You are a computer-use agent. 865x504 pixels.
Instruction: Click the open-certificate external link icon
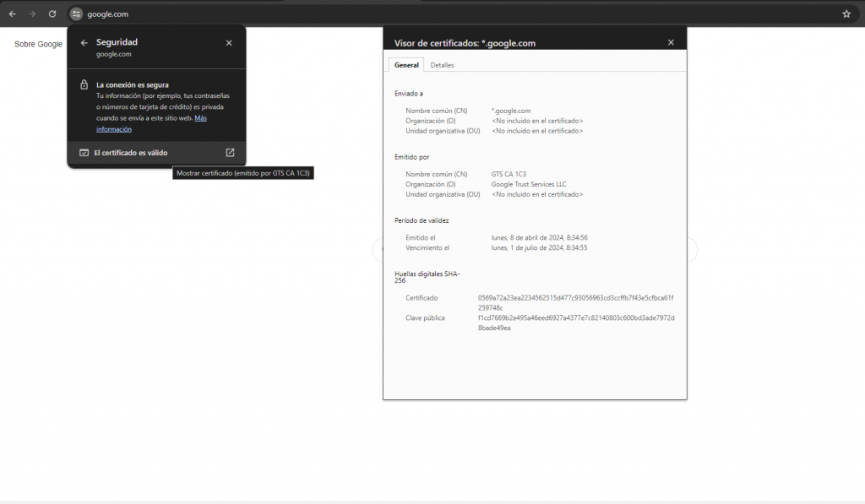click(x=230, y=153)
